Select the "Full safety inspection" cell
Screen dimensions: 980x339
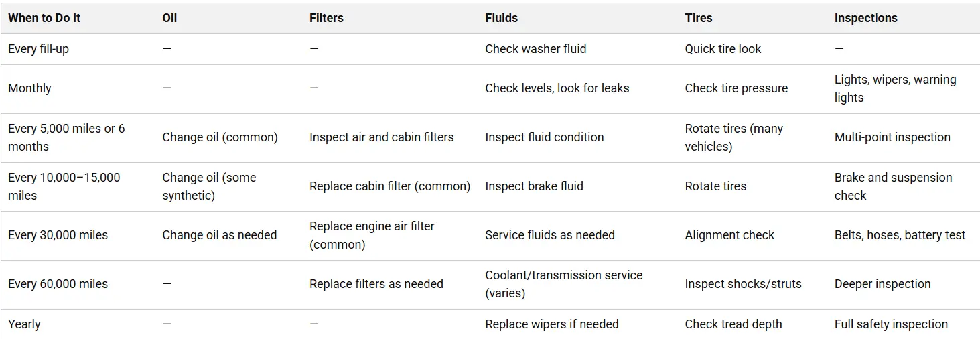click(x=891, y=324)
